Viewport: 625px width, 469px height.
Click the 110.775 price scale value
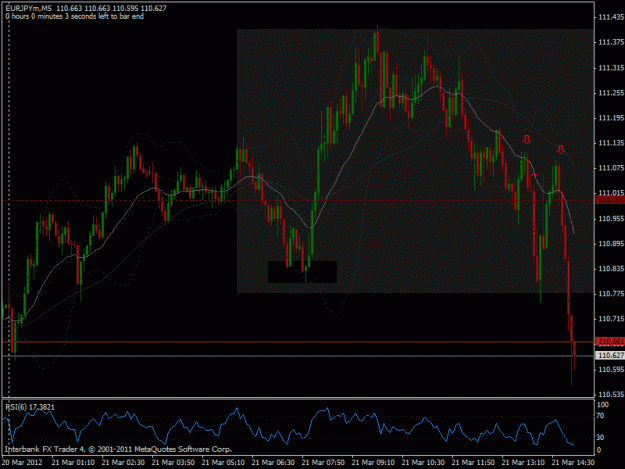point(611,294)
